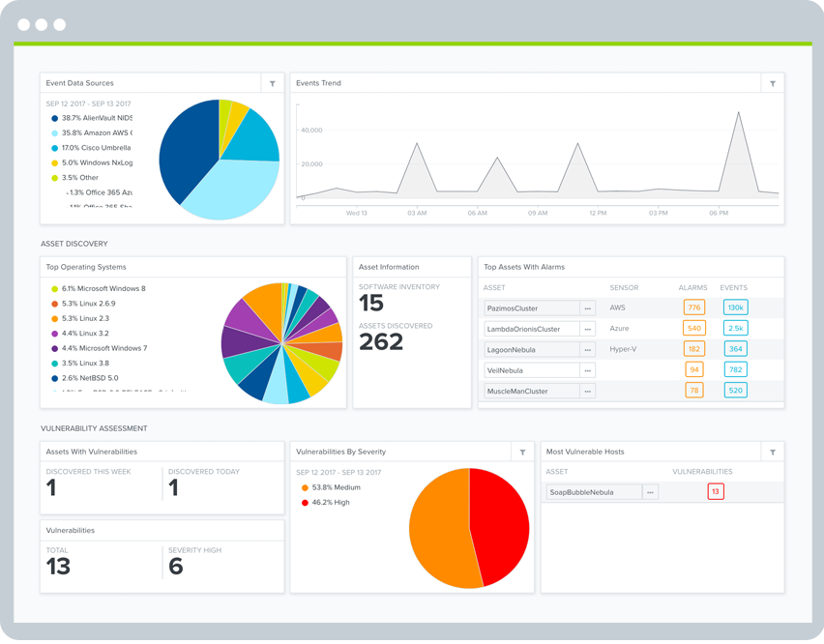Click the 130k events badge
Screen dimensions: 824x644
coord(735,308)
